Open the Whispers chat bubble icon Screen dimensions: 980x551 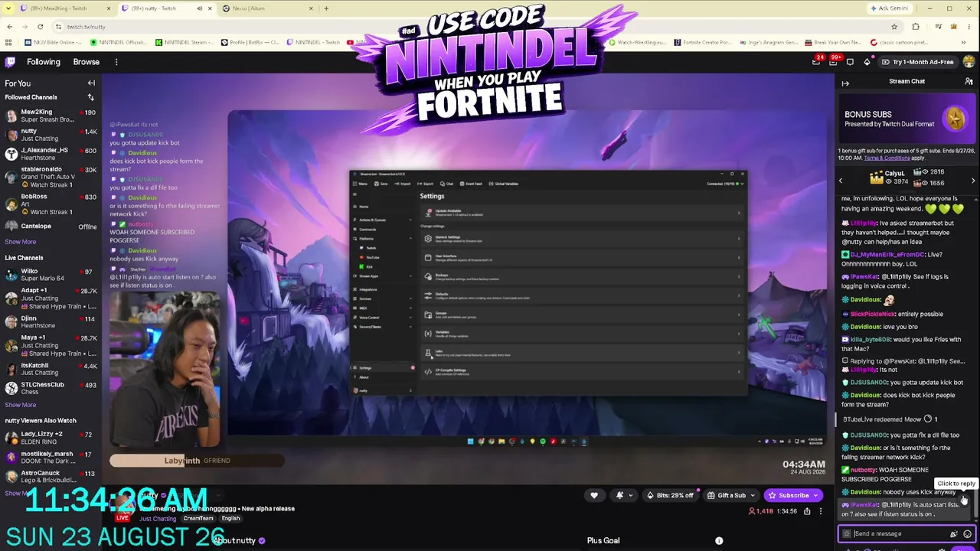click(850, 62)
